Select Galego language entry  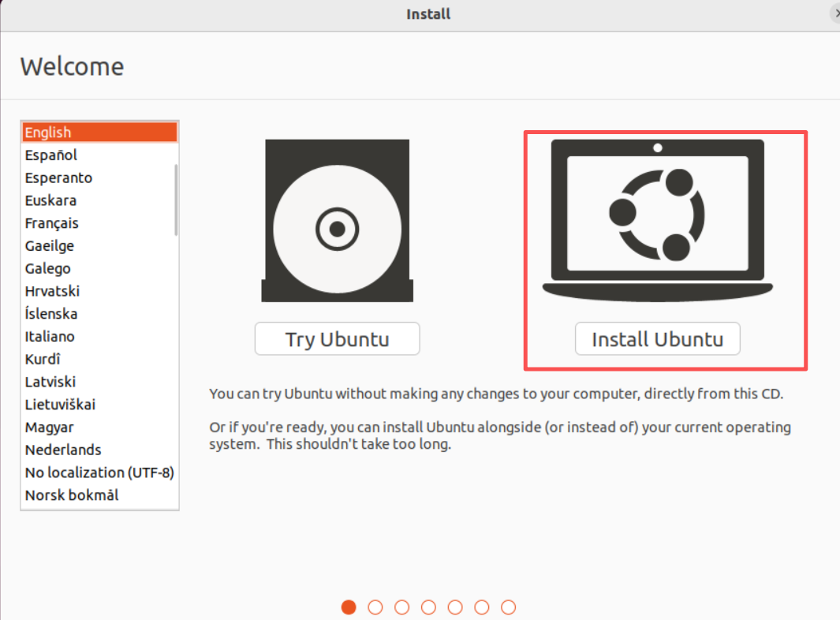(99, 268)
